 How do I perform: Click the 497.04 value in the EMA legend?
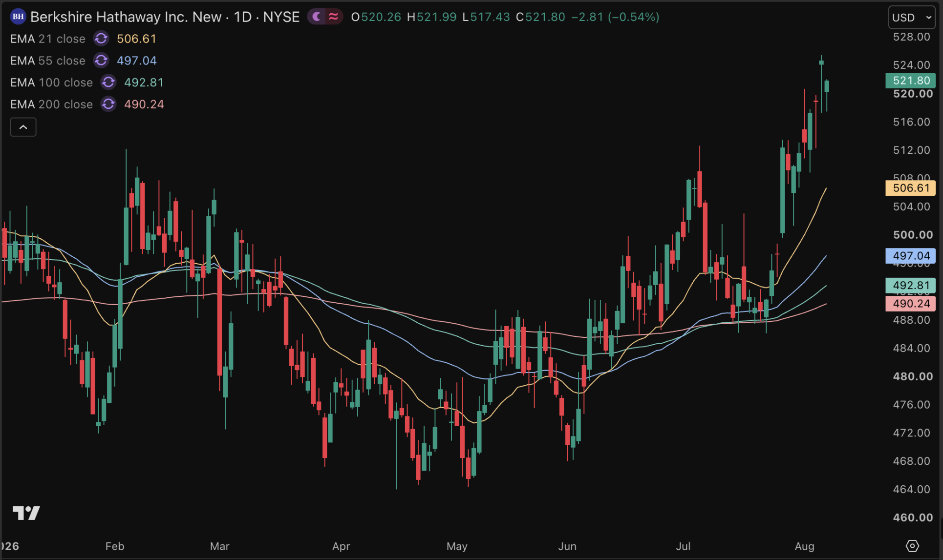[137, 61]
